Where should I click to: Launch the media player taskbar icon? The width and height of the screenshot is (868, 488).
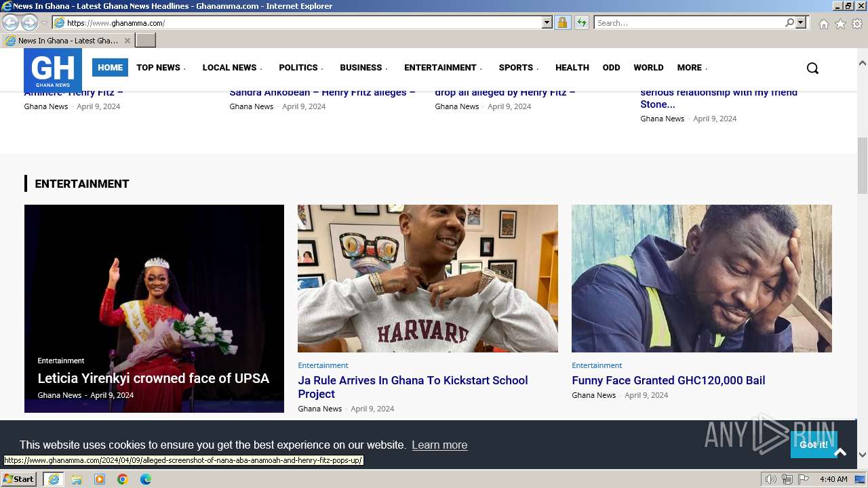[x=100, y=479]
